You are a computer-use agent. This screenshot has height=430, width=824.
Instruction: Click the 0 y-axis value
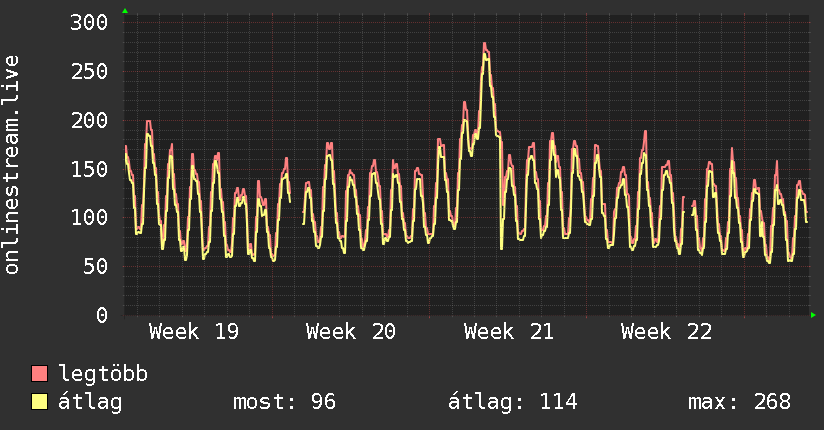(x=102, y=315)
